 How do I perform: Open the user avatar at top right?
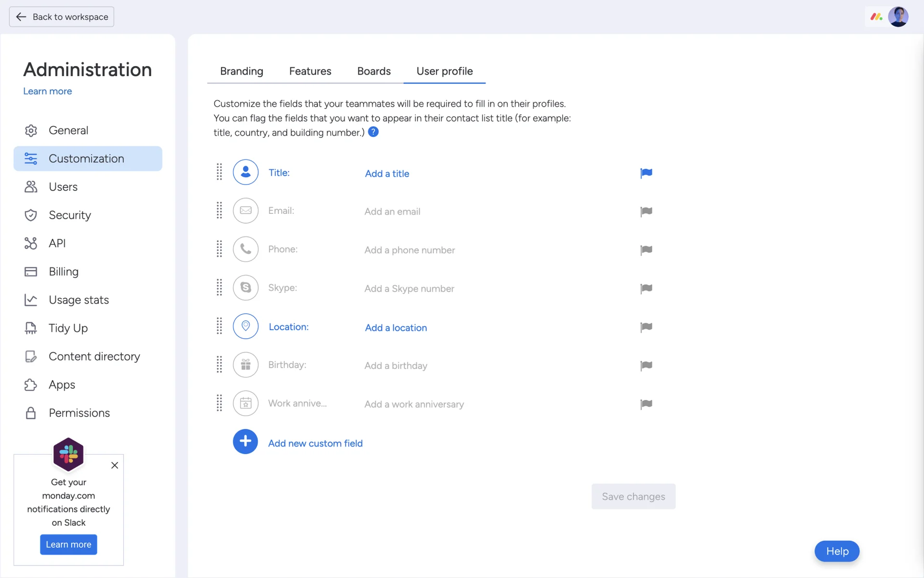coord(898,17)
